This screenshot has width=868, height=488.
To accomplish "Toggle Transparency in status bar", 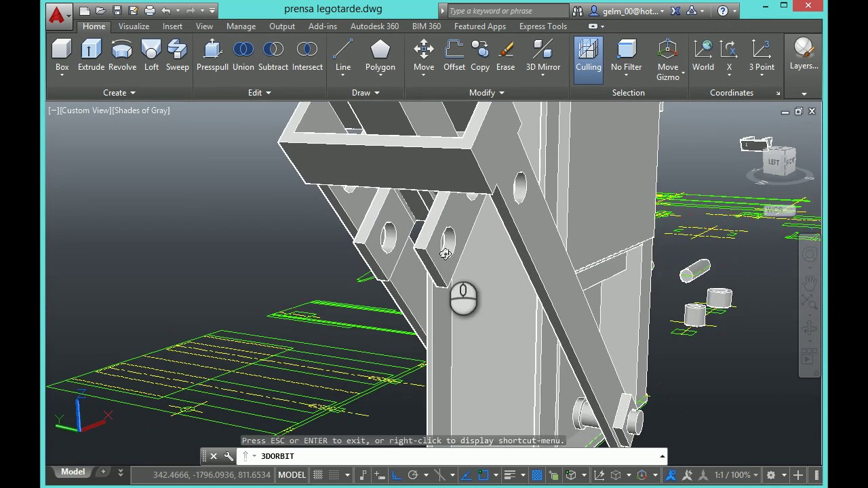I will (536, 475).
